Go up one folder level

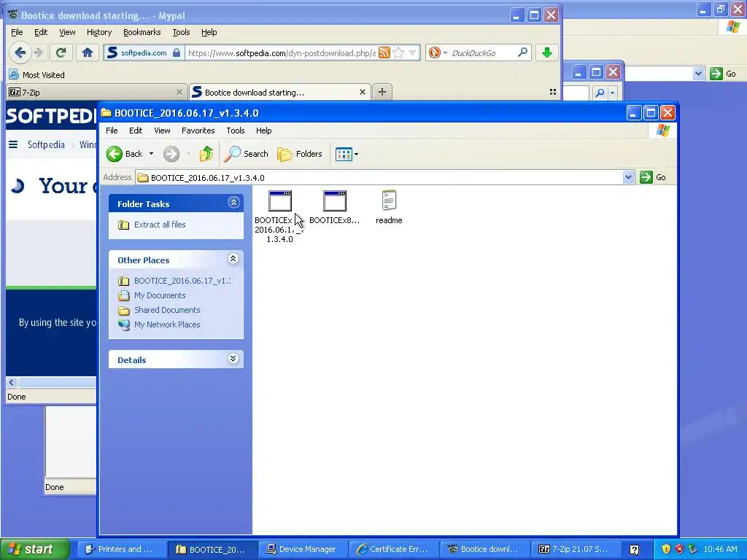click(206, 154)
